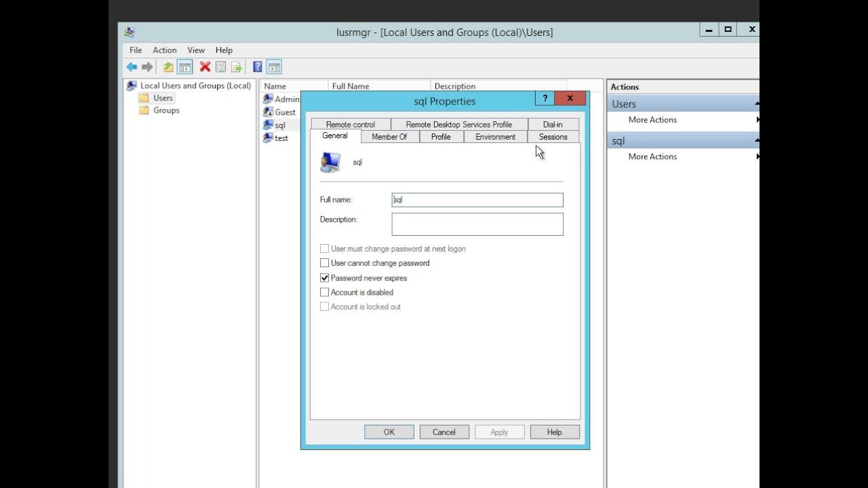Select the test name text in the list

(281, 138)
